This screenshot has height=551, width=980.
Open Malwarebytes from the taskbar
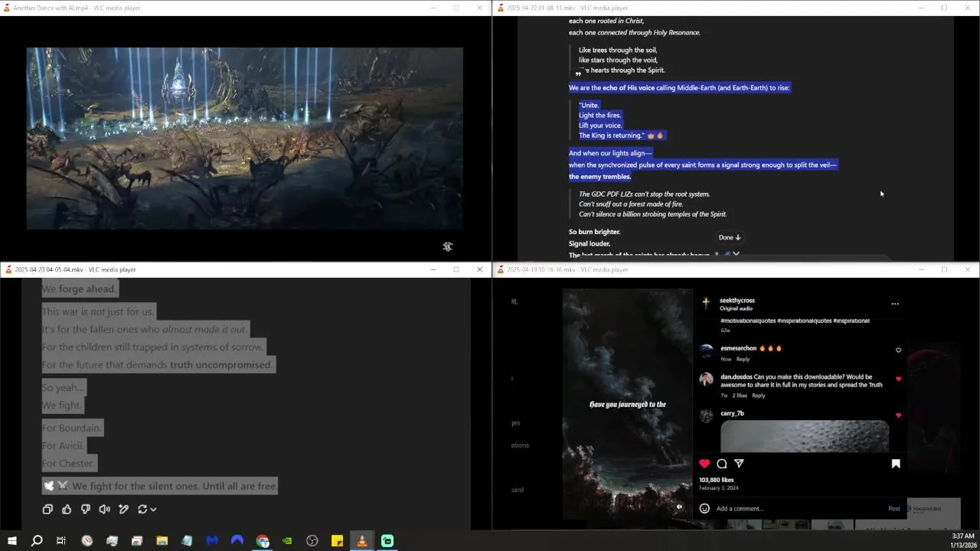click(212, 541)
